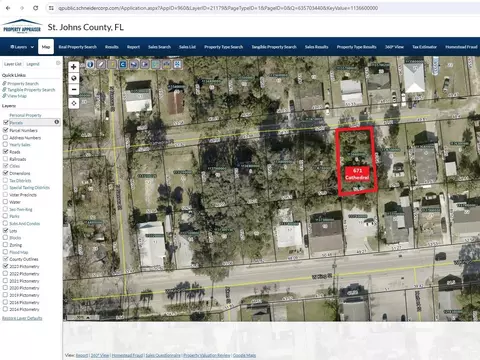Zoom in with the plus button
480x360 pixels.
coord(74,67)
